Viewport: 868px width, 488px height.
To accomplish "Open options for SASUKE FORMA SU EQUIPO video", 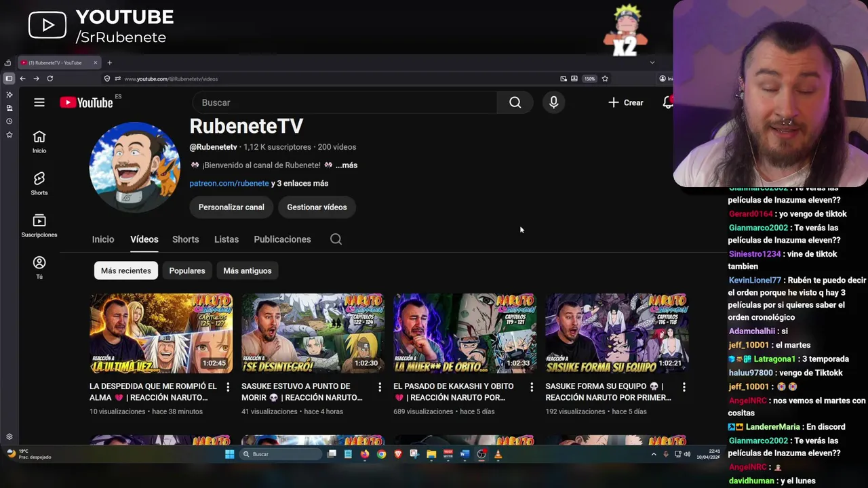I will (684, 387).
